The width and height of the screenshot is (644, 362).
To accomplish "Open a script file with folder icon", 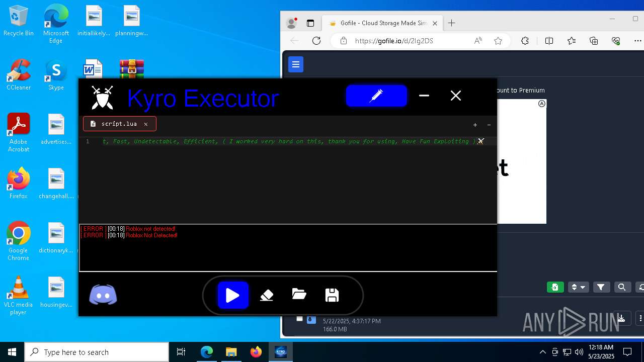I will click(x=299, y=295).
